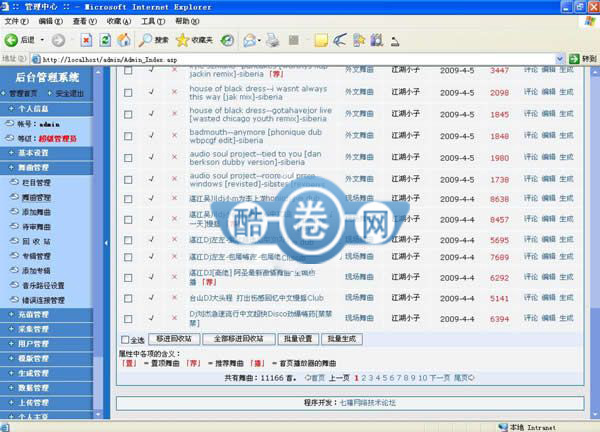
Task: Tick the checkbox for row 1738
Action: (x=128, y=180)
